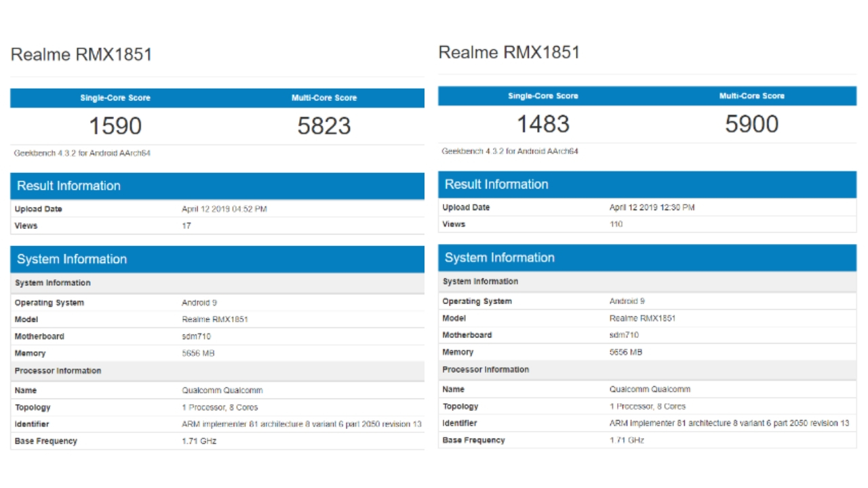Click Geekbench 4.3.2 version text in right panel

click(510, 151)
